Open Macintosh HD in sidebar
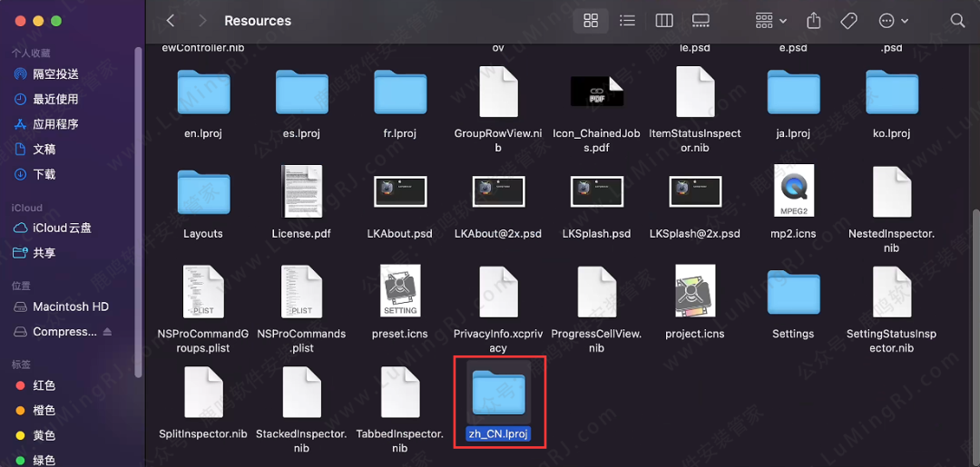This screenshot has width=980, height=467. (x=71, y=306)
